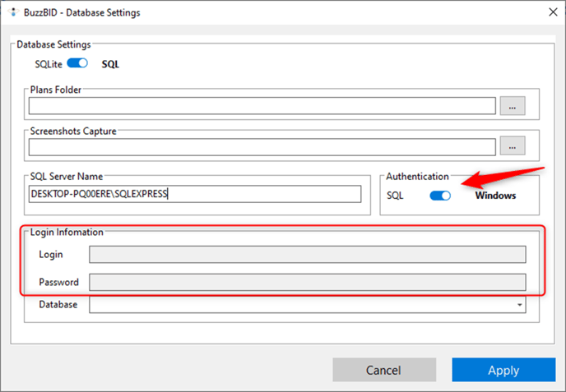
Task: Select the bold SQL label option
Action: (110, 64)
